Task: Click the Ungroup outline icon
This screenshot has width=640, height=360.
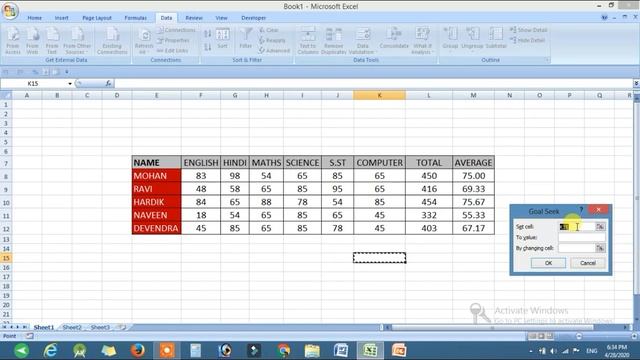Action: coord(472,38)
